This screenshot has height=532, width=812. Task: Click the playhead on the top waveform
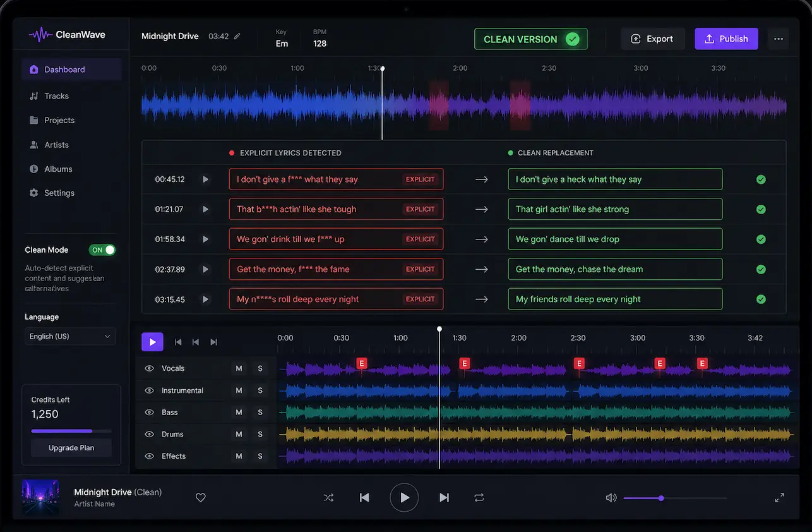[382, 104]
